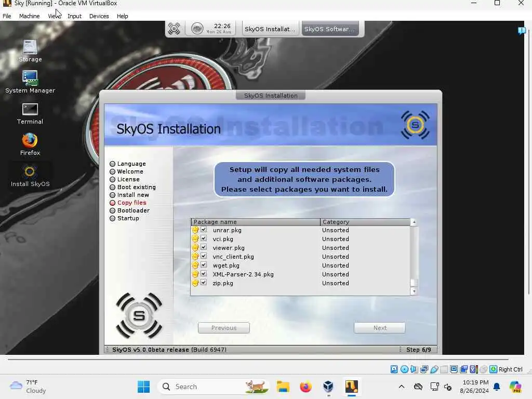Screen dimensions: 532x399
Task: Click the Windows taskbar Search box
Action: (213, 387)
